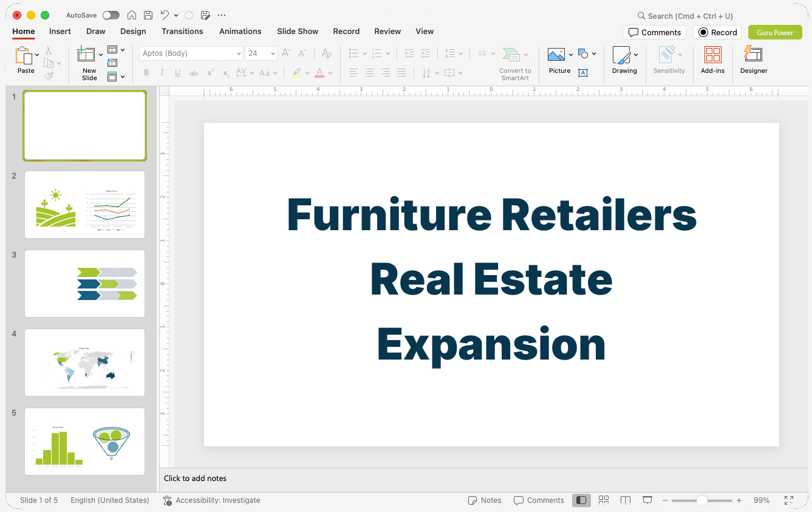The height and width of the screenshot is (512, 812).
Task: Toggle italic formatting
Action: pyautogui.click(x=162, y=73)
